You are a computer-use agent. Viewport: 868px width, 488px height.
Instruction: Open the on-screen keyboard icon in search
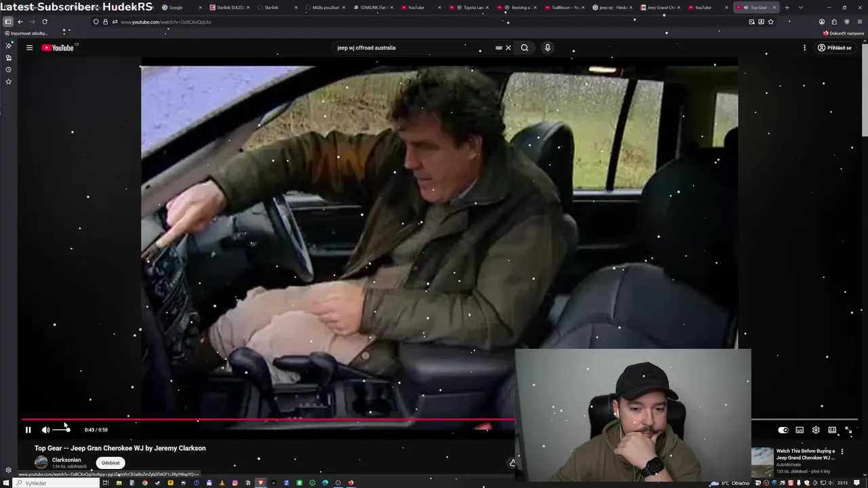pyautogui.click(x=498, y=47)
